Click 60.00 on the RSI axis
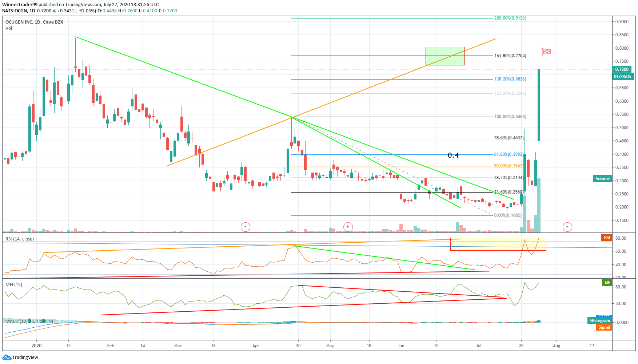Viewport: 638px width, 364px height. [621, 251]
